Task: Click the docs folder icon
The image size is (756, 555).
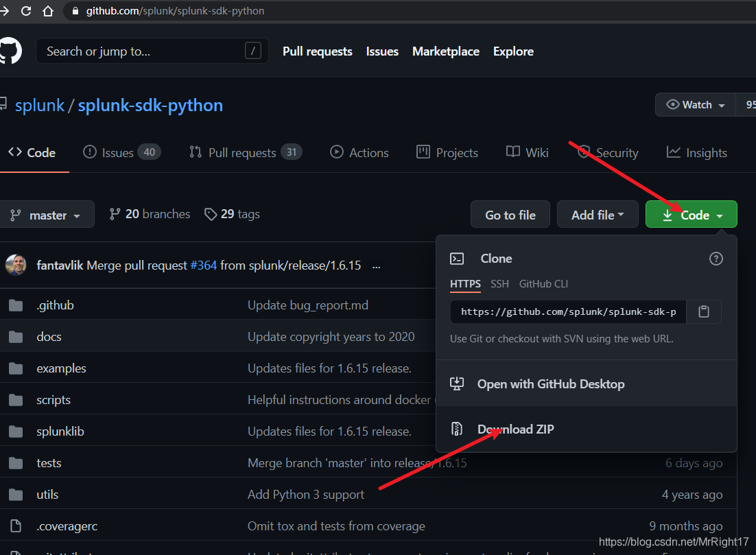Action: pyautogui.click(x=16, y=337)
